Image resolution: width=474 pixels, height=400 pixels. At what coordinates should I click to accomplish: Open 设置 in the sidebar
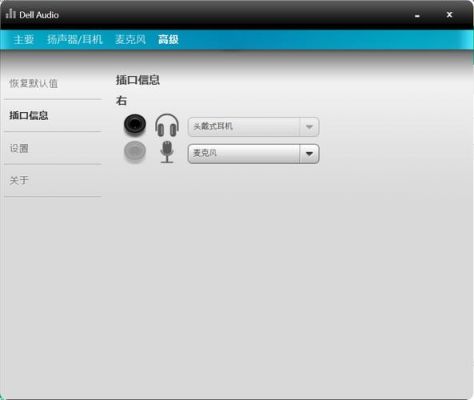[19, 148]
